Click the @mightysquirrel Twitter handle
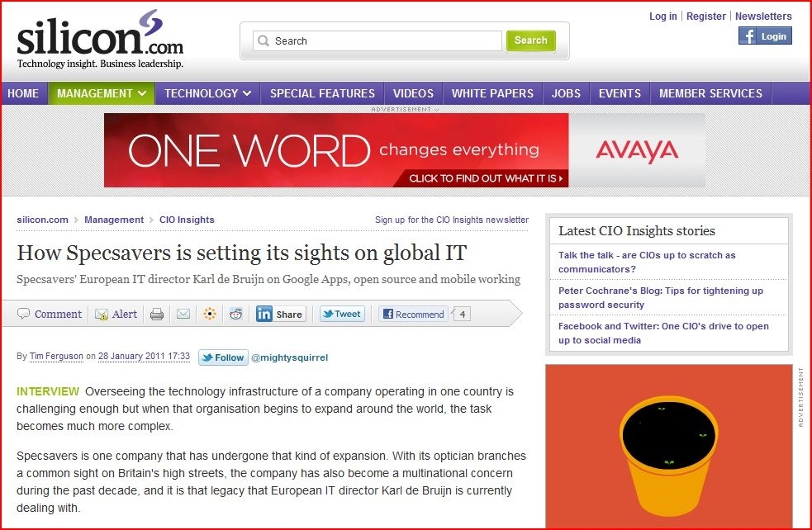 click(289, 357)
